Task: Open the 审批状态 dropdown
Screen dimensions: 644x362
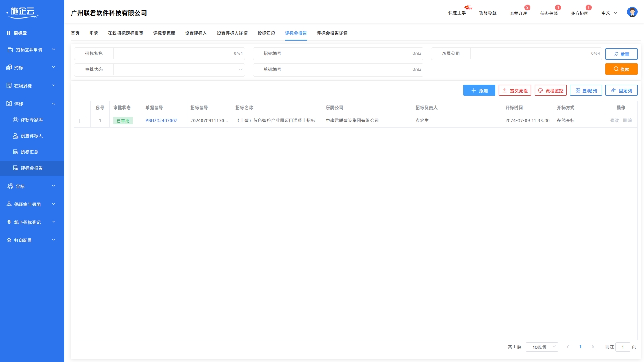Action: [x=179, y=70]
